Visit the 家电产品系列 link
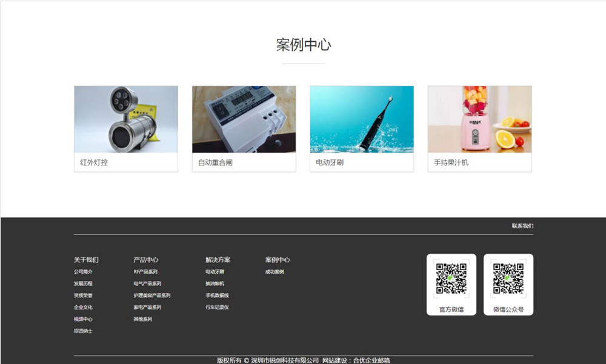606x364 pixels. (x=147, y=307)
